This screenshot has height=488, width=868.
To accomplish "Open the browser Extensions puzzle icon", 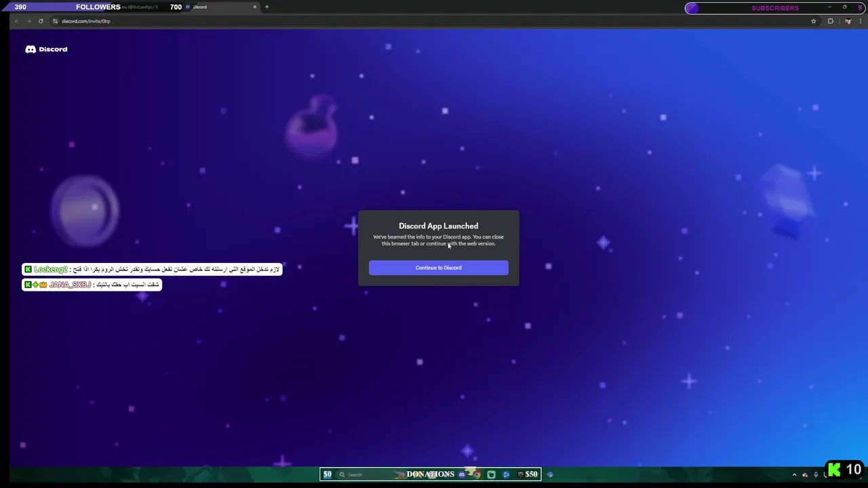I will point(830,21).
